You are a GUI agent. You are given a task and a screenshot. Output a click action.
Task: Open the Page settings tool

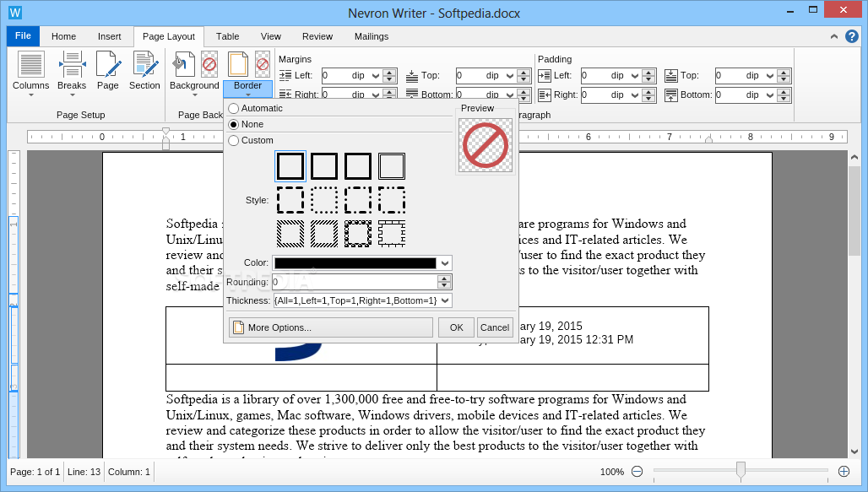[108, 70]
